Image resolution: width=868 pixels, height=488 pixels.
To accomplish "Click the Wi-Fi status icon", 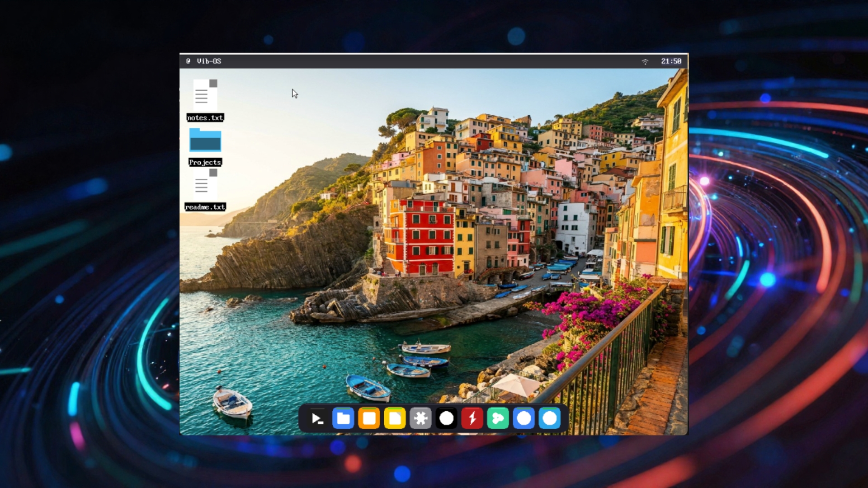I will click(645, 61).
